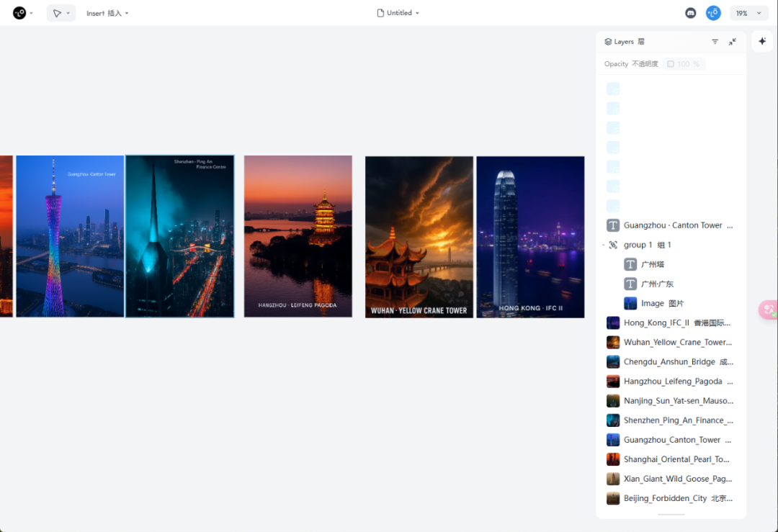The image size is (778, 532).
Task: Expand the tool selector arrow
Action: click(x=68, y=14)
